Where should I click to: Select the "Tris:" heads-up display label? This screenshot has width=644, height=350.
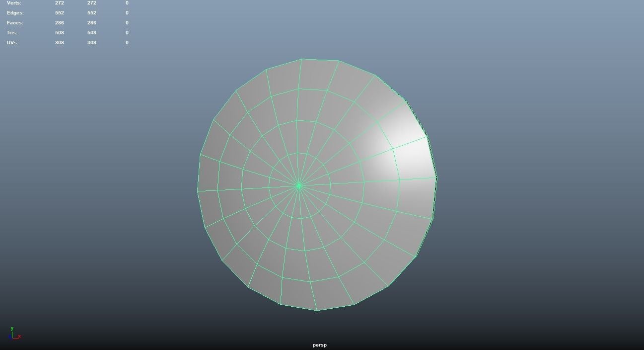pyautogui.click(x=13, y=33)
